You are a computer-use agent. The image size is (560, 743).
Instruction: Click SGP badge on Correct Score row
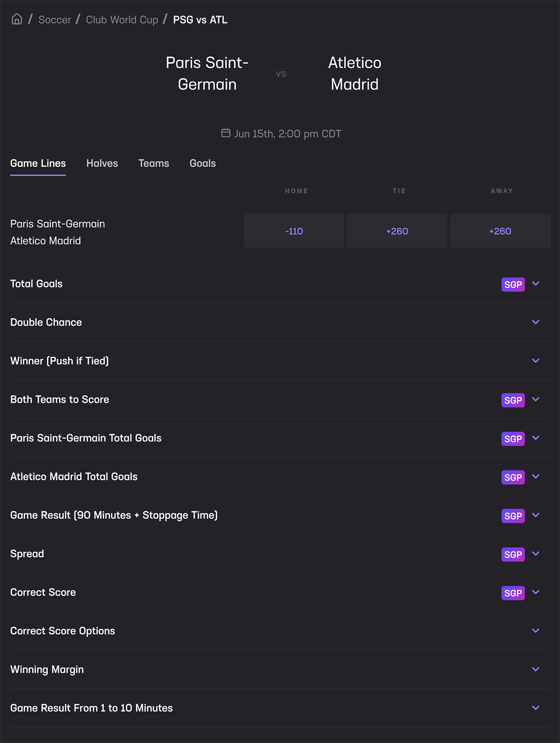point(513,593)
